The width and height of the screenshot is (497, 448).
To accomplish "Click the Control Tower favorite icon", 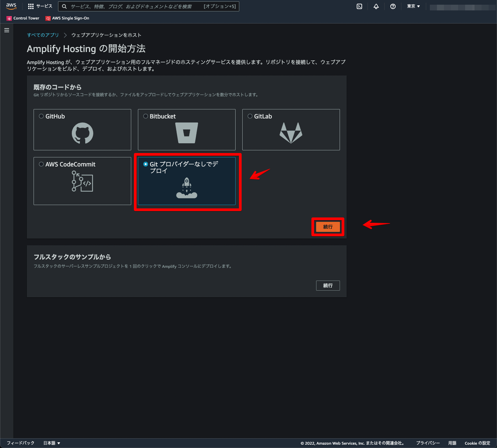I will [x=9, y=18].
